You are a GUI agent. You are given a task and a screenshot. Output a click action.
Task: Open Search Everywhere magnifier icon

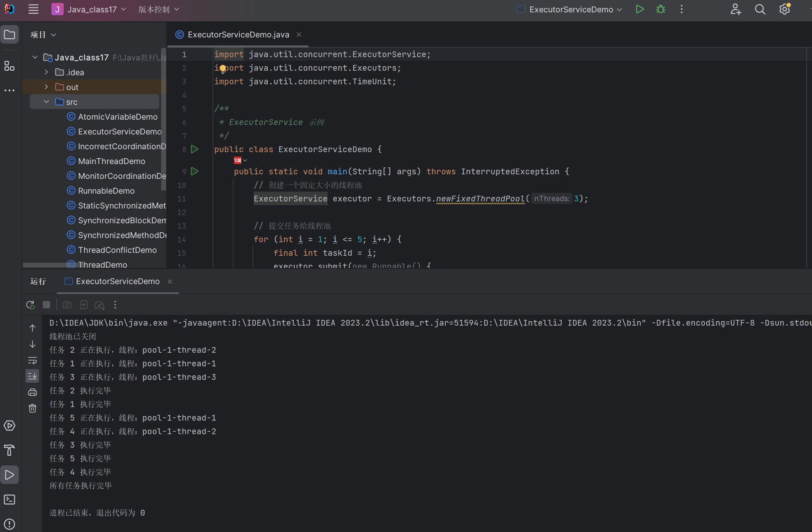[x=760, y=9]
